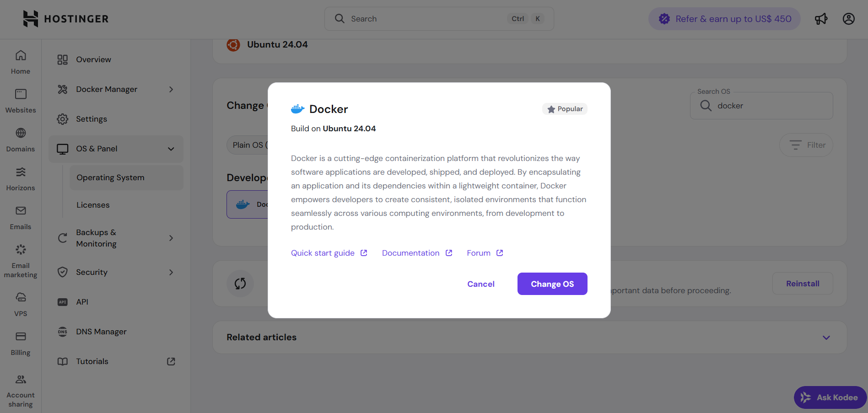The width and height of the screenshot is (868, 413).
Task: Click the Horizons sidebar icon
Action: [x=20, y=172]
